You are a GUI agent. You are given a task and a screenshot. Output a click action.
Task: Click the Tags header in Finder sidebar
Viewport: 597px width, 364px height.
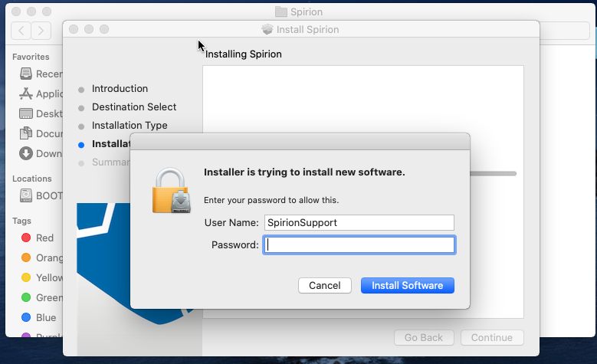click(21, 221)
